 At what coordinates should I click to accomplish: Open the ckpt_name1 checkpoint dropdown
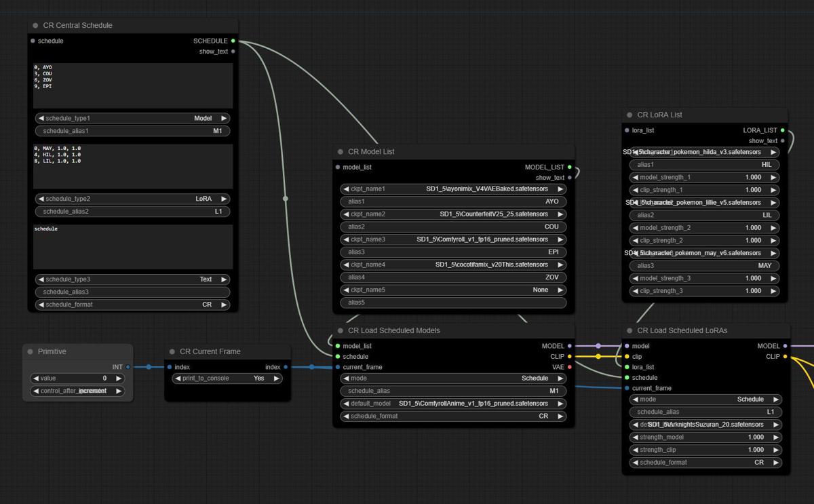(x=453, y=189)
